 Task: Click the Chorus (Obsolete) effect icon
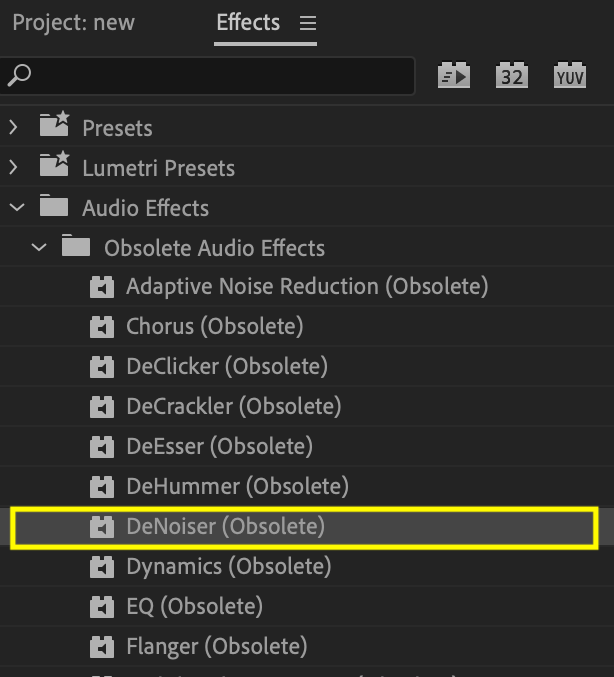pyautogui.click(x=102, y=327)
